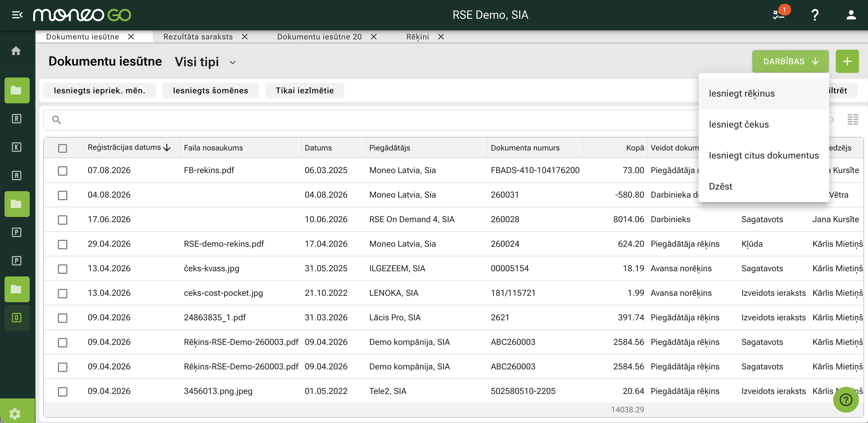The image size is (868, 423).
Task: Switch to the Dokumentu iesūtne tab
Action: (x=83, y=37)
